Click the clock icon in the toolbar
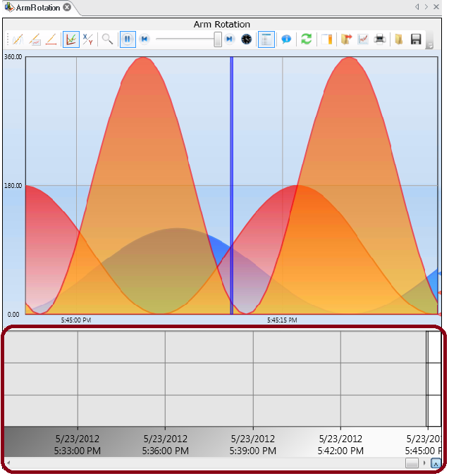The image size is (449, 476). click(246, 39)
